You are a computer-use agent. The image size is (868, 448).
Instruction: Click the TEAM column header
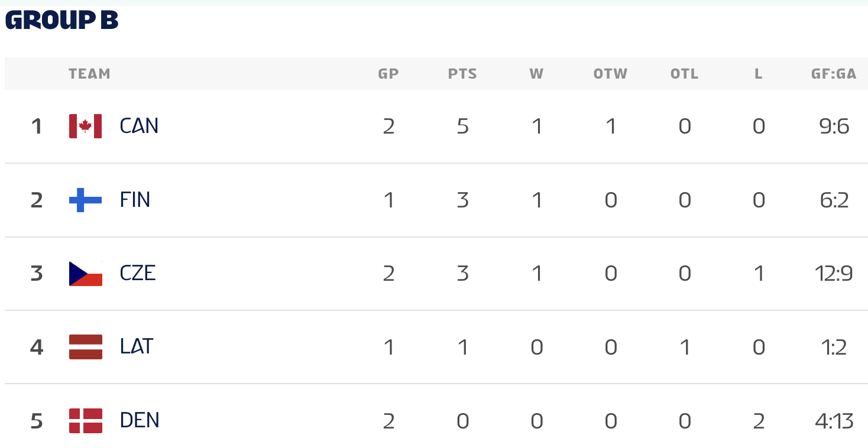point(89,74)
